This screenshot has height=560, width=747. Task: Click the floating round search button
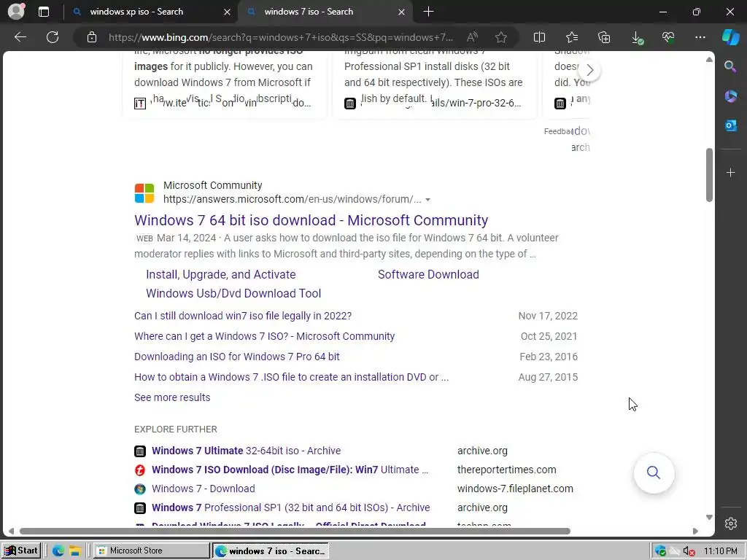coord(654,472)
